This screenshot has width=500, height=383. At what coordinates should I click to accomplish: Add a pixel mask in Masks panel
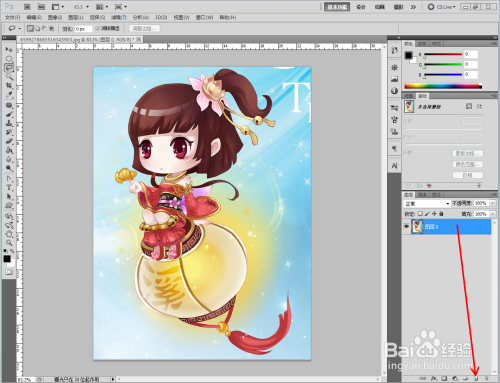469,106
